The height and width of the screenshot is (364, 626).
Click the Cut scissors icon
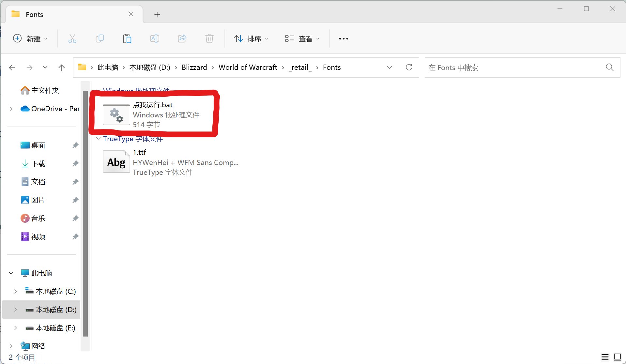(72, 39)
